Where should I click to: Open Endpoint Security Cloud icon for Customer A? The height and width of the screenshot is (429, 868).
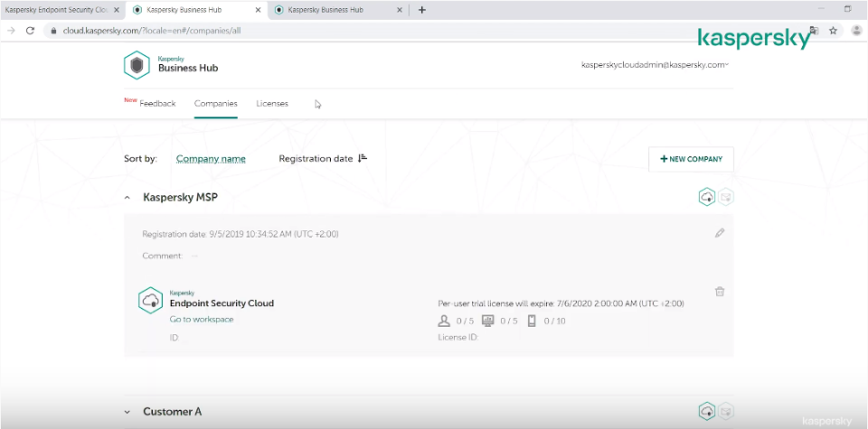[707, 411]
